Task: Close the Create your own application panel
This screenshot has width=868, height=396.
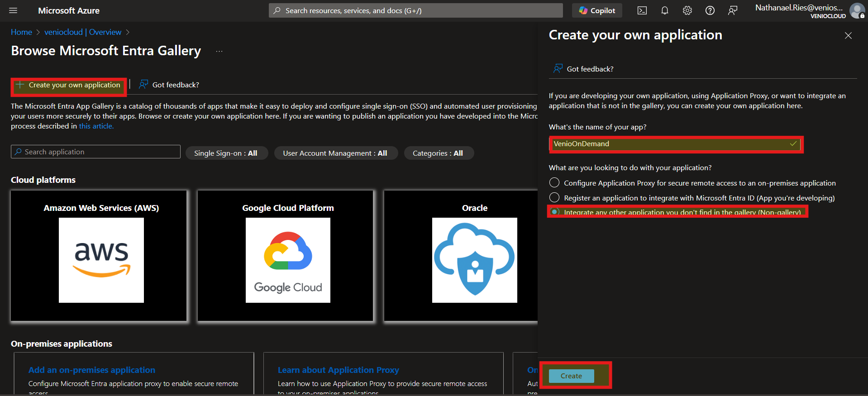Action: click(x=848, y=35)
